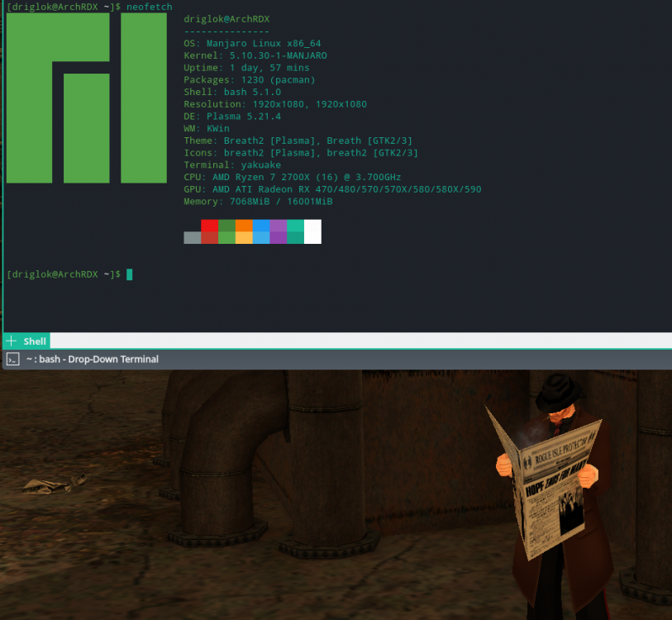
Task: Open a new session with the plus icon
Action: point(11,341)
